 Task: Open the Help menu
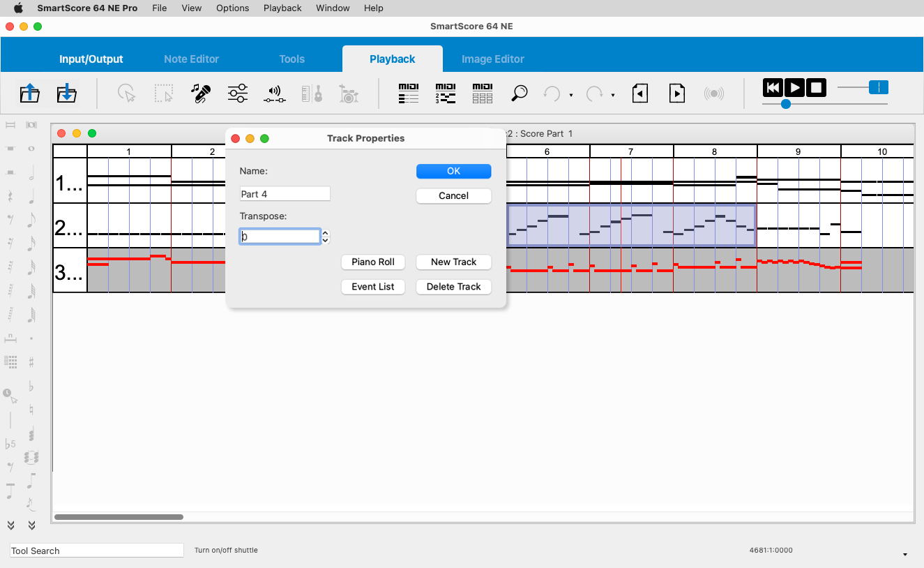pos(374,8)
